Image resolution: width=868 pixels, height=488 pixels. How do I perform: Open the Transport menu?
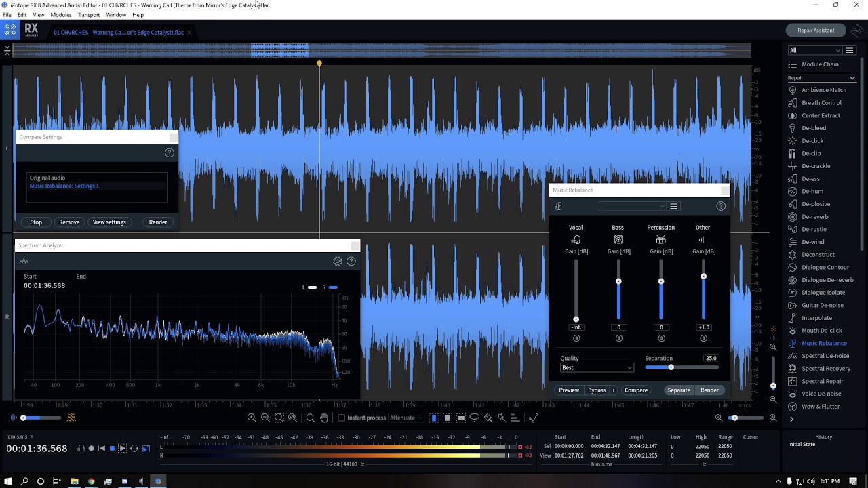89,15
